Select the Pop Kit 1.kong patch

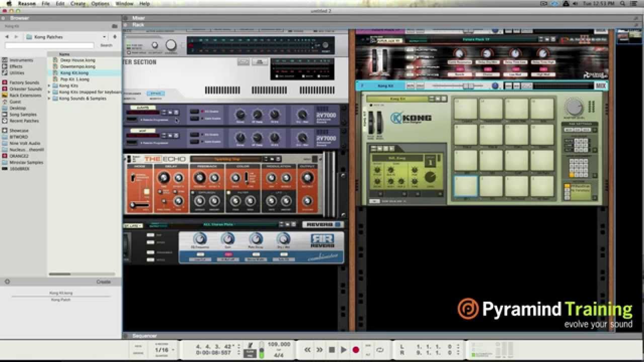74,79
